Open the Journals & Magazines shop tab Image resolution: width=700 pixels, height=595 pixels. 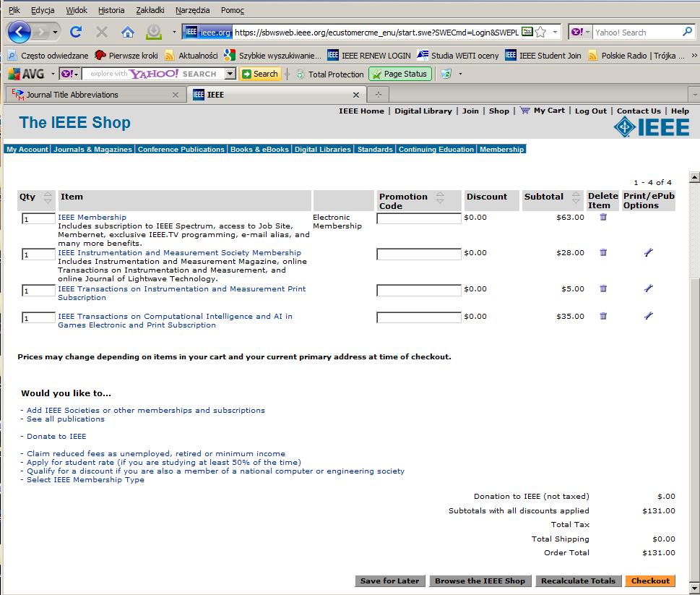click(93, 149)
